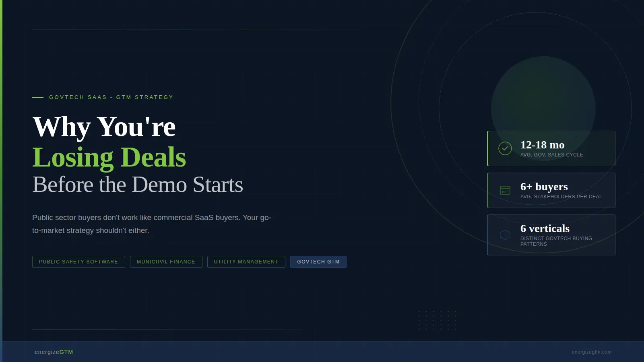Click the checkmark circle icon
This screenshot has width=644, height=362.
click(505, 148)
